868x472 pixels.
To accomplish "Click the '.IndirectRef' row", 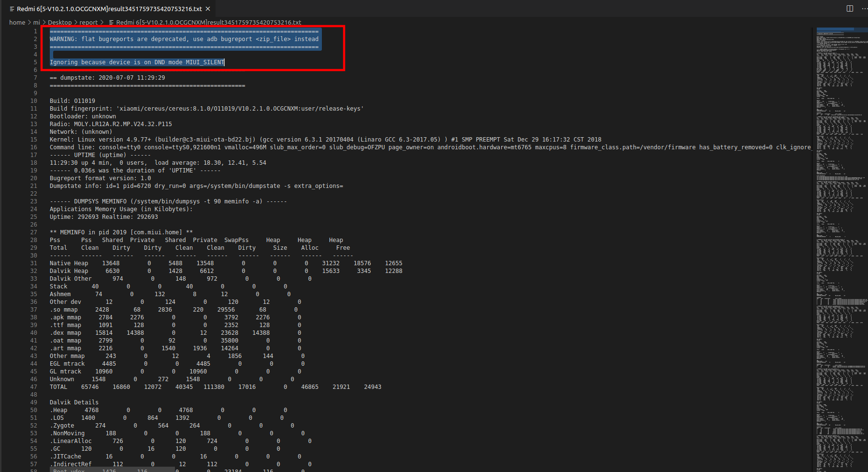I will [180, 464].
